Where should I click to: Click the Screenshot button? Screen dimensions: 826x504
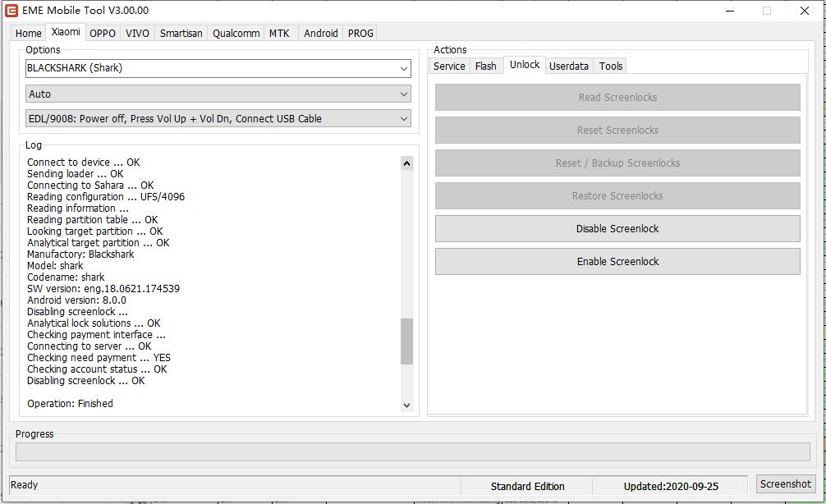click(786, 484)
